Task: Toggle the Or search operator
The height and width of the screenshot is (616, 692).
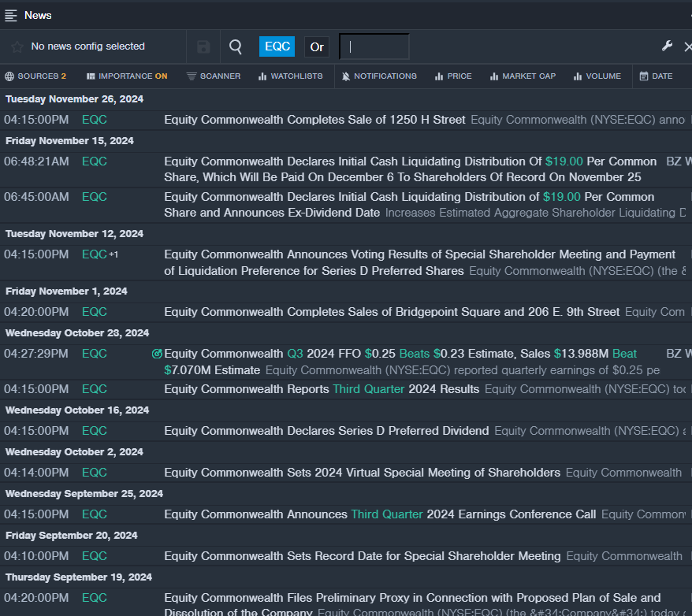Action: pos(317,46)
